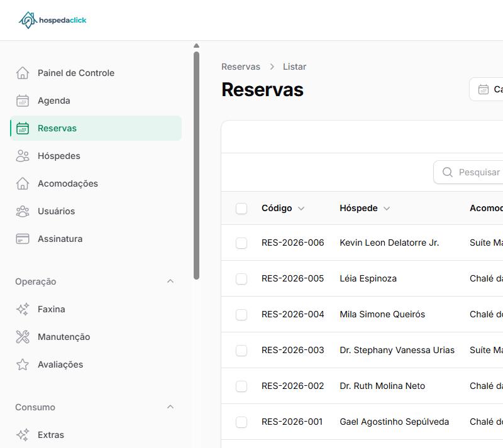Click reservation code RES-2026-002
This screenshot has width=503, height=448.
pyautogui.click(x=292, y=386)
